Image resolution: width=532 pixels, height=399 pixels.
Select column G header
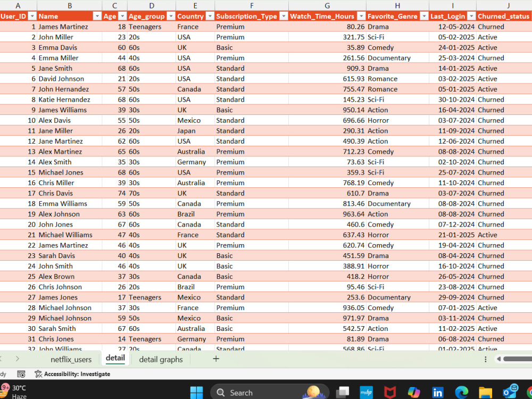click(327, 5)
